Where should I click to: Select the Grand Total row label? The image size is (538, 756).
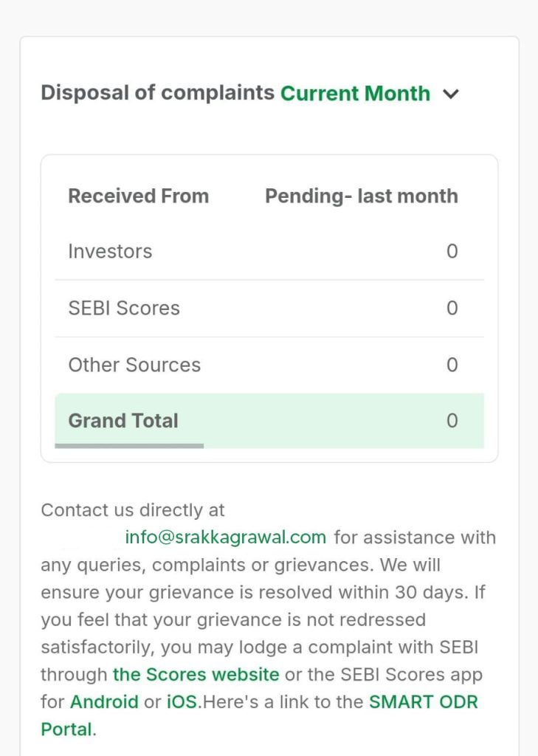123,421
